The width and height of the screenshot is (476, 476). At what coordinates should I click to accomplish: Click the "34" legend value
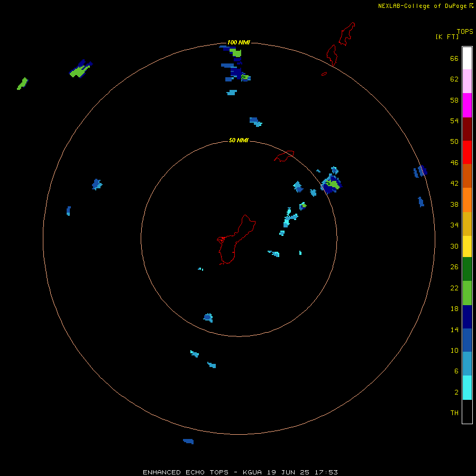click(x=454, y=225)
